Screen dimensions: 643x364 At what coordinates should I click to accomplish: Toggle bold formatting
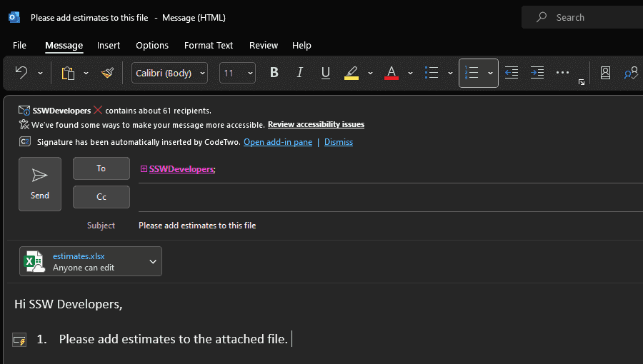point(274,73)
